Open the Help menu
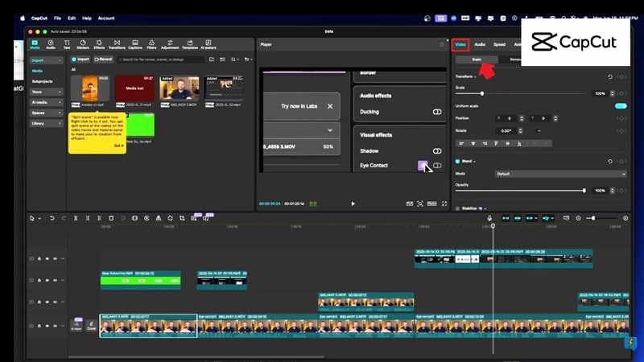This screenshot has height=362, width=644. (87, 18)
